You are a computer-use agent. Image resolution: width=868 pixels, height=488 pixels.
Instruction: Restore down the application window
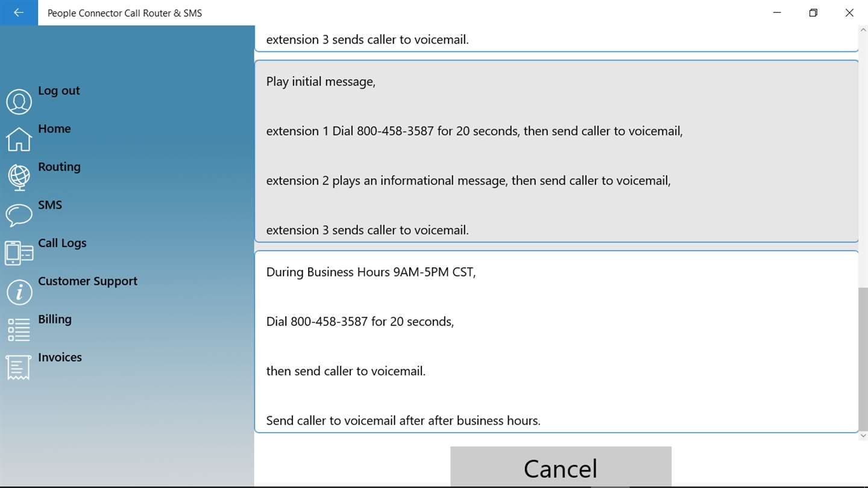(813, 13)
